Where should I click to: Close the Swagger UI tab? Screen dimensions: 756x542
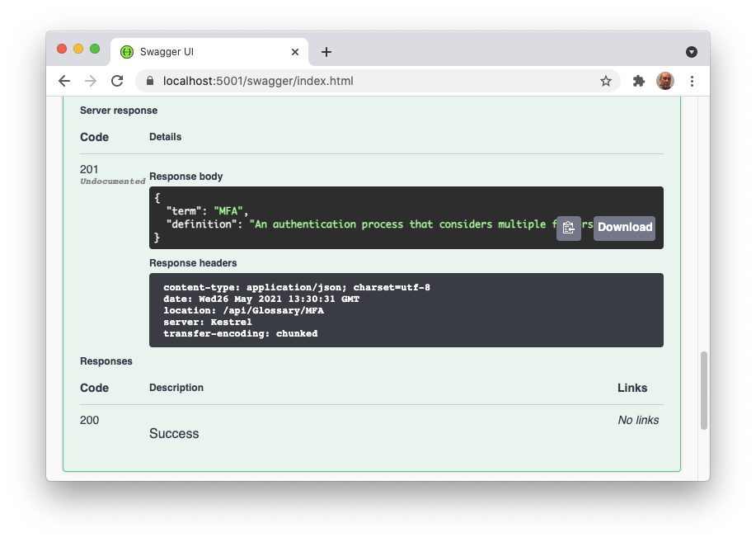pos(295,52)
